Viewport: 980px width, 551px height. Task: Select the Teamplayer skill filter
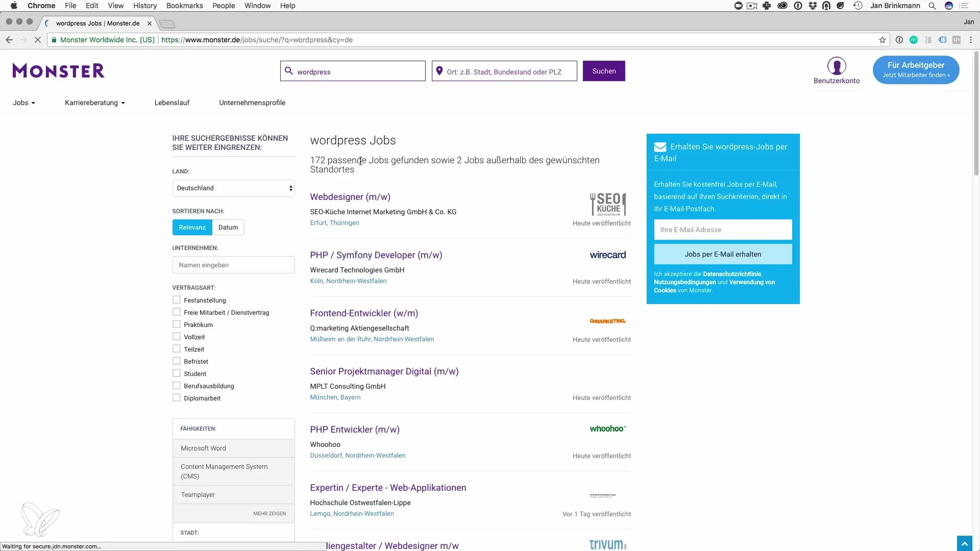234,494
